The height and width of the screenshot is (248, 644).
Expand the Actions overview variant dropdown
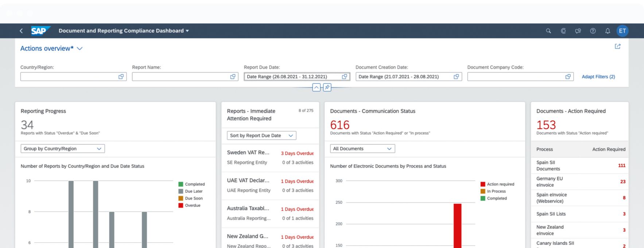(x=79, y=49)
